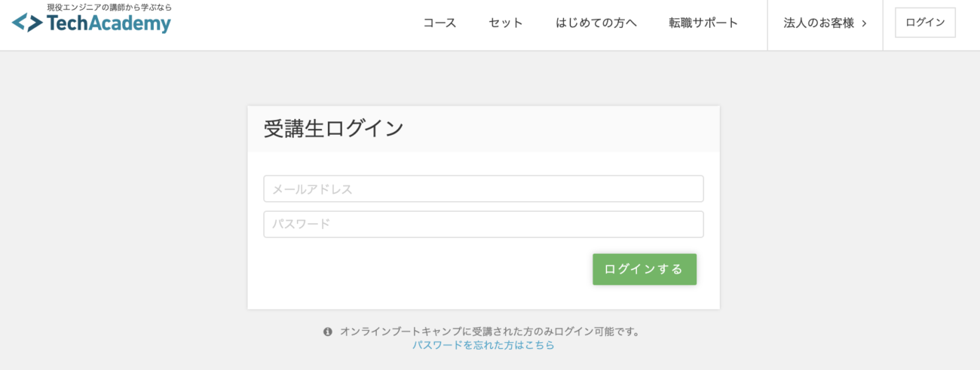Go to 法人のお客様 page
Viewport: 980px width, 370px height.
(825, 23)
